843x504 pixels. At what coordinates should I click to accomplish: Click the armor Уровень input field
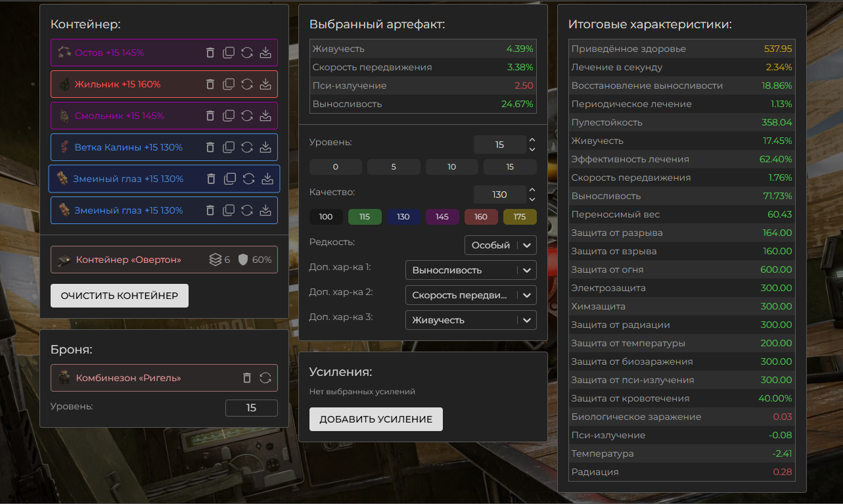(252, 408)
